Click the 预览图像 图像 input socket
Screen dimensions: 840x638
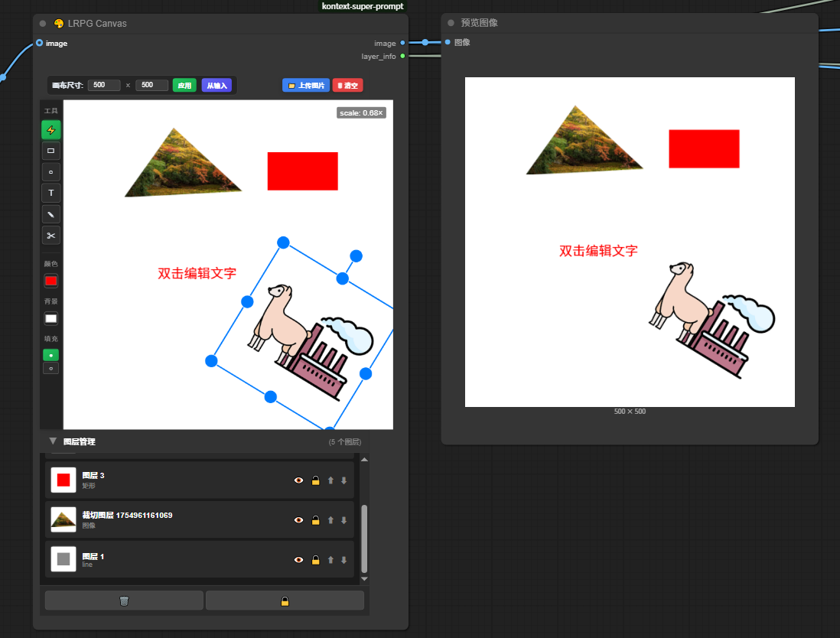(x=448, y=42)
